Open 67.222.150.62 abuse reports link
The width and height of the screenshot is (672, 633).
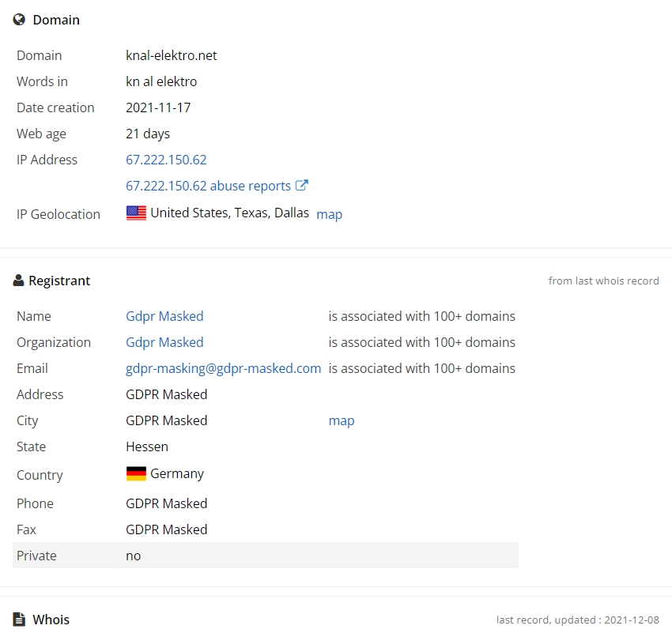click(208, 186)
